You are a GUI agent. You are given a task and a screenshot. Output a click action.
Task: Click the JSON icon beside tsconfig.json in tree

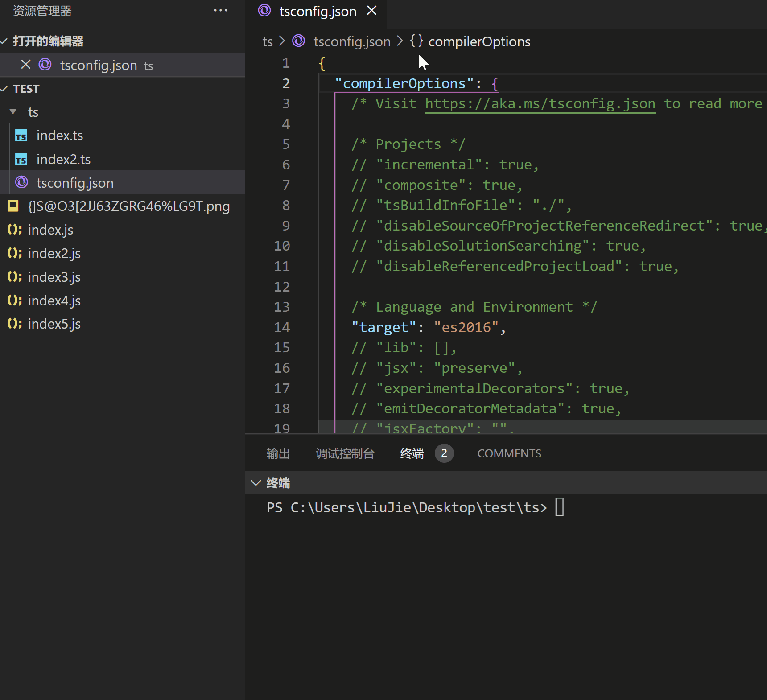[x=22, y=182]
